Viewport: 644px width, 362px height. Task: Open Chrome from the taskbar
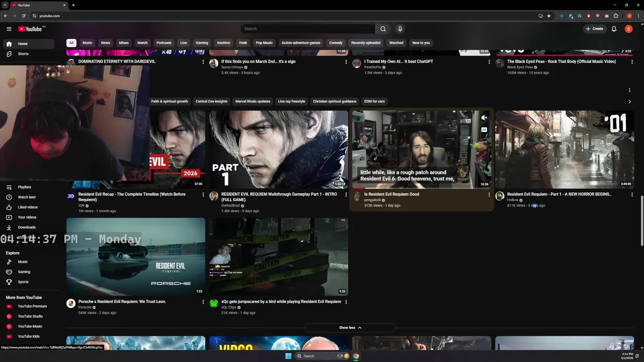click(x=356, y=356)
